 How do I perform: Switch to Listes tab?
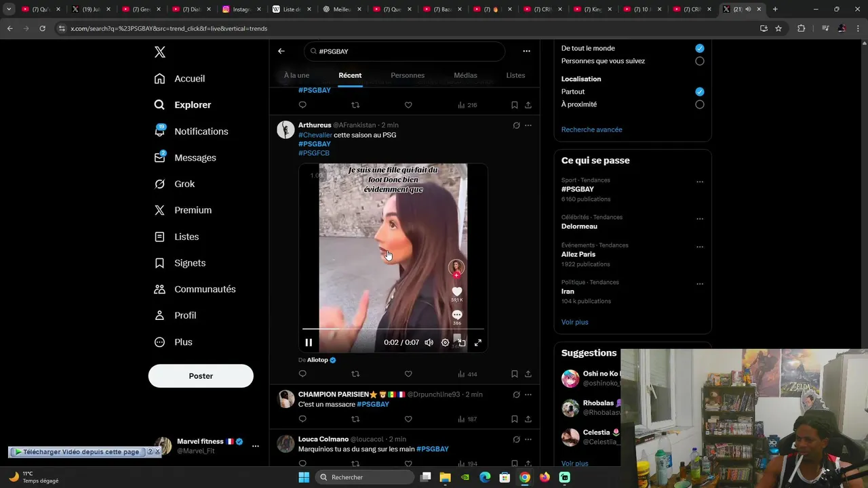pos(515,75)
